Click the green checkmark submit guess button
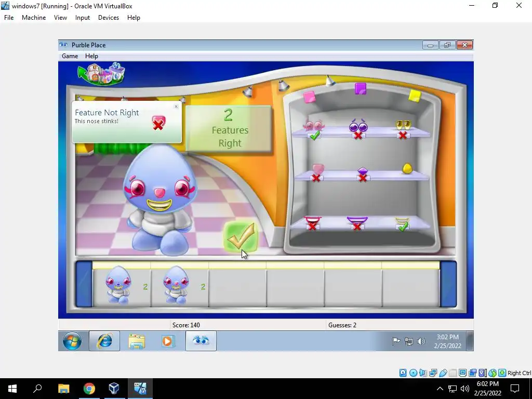The image size is (532, 399). click(241, 237)
